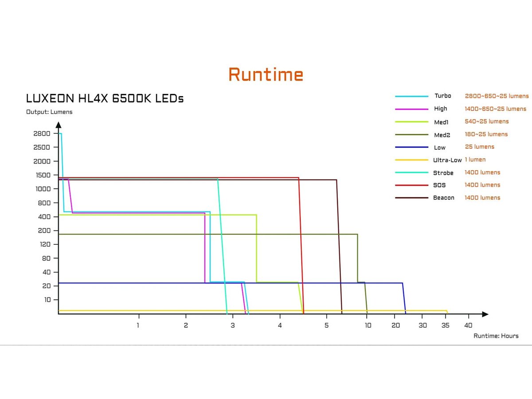The width and height of the screenshot is (532, 399).
Task: Select the Strobe legend label
Action: pyautogui.click(x=443, y=173)
